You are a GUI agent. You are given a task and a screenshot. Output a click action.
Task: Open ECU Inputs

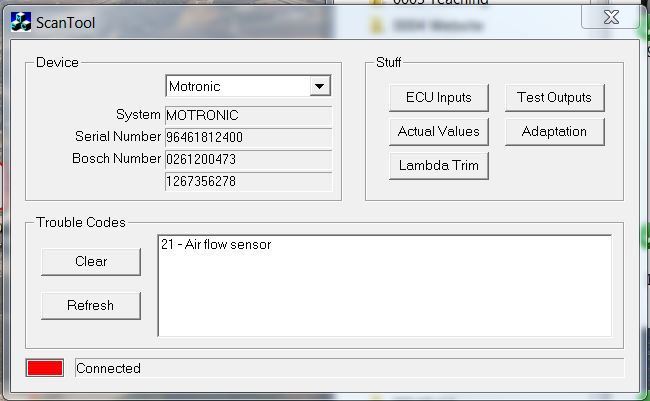[x=438, y=97]
